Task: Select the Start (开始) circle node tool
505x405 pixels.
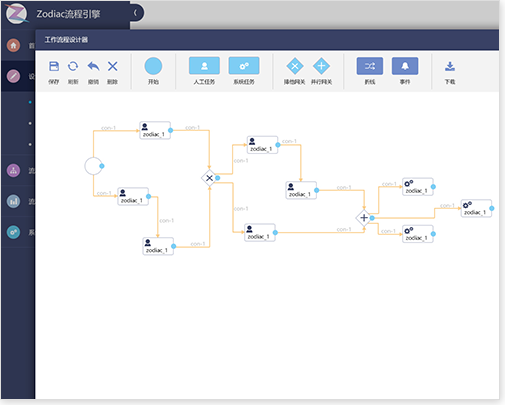Action: 153,66
